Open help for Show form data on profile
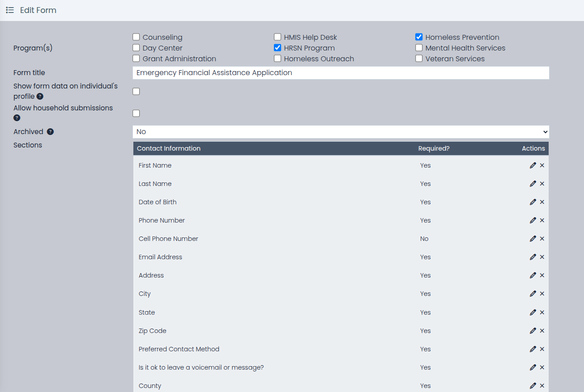This screenshot has height=392, width=584. (40, 97)
